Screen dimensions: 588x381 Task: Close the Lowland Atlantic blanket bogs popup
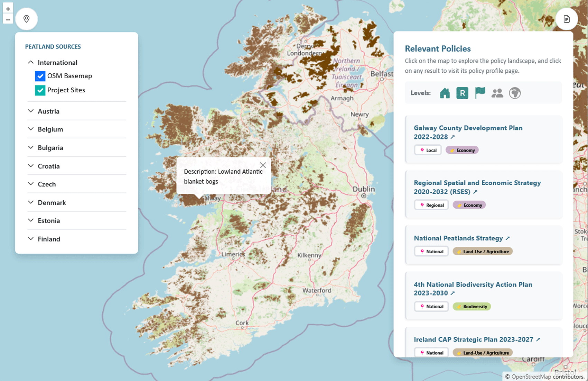tap(263, 165)
